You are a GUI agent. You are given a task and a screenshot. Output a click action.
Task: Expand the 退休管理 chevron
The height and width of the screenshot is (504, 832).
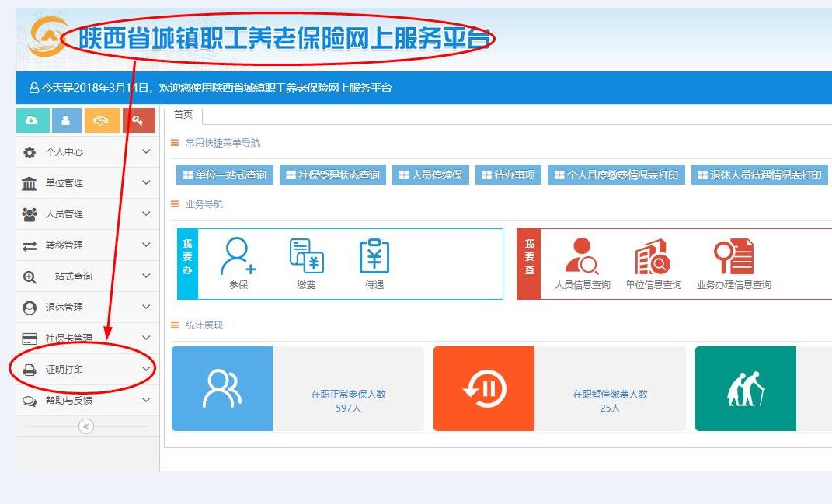coord(147,307)
